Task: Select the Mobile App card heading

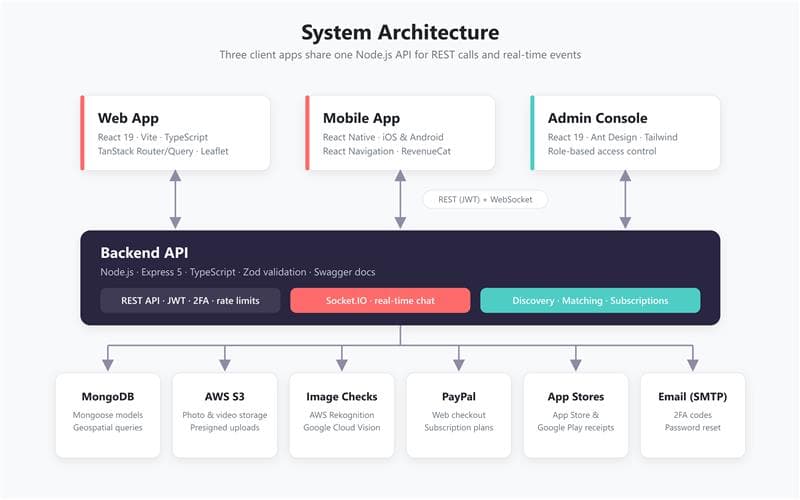Action: [361, 118]
